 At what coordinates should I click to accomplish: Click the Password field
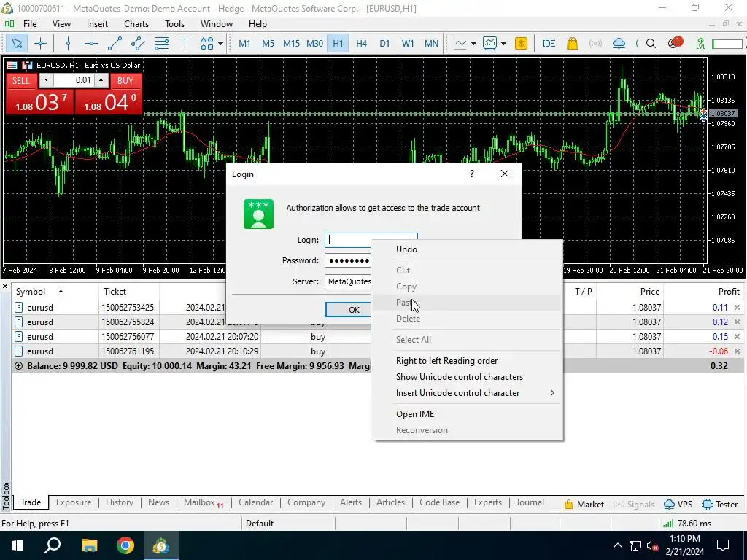tap(348, 260)
